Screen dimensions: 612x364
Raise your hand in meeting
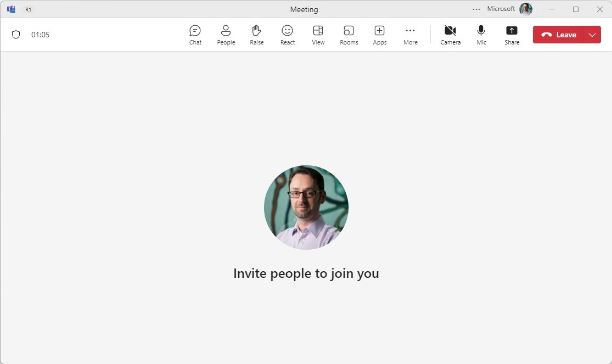[257, 35]
